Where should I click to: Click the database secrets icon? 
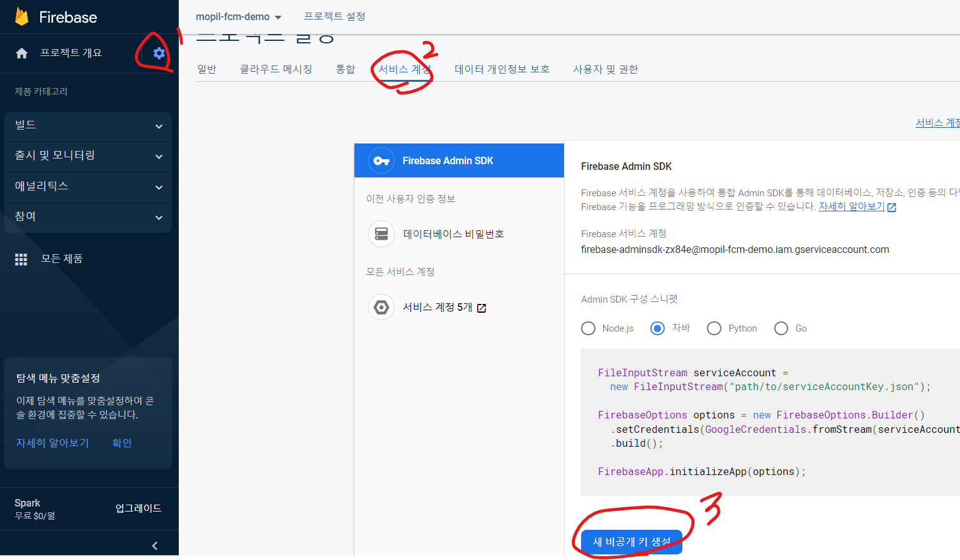coord(381,234)
